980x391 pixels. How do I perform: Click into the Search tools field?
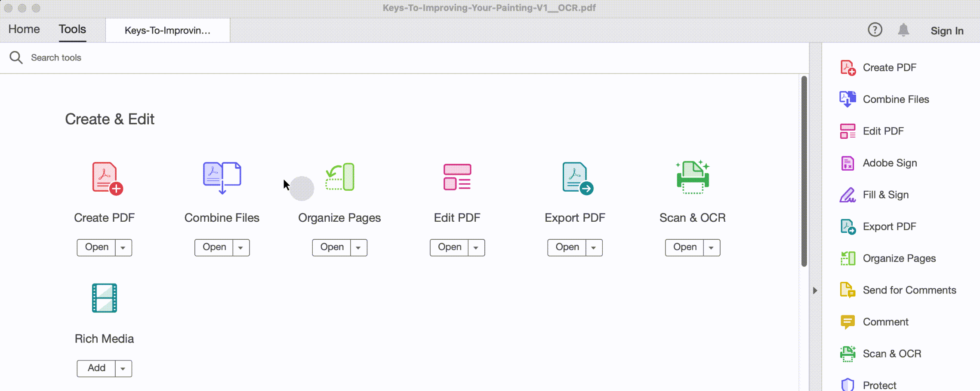click(404, 58)
